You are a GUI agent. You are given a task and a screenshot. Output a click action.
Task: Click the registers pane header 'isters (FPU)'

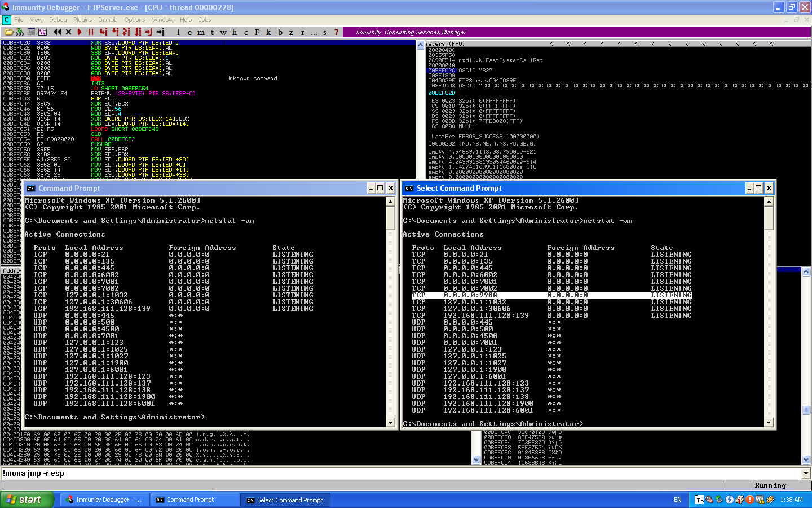445,43
